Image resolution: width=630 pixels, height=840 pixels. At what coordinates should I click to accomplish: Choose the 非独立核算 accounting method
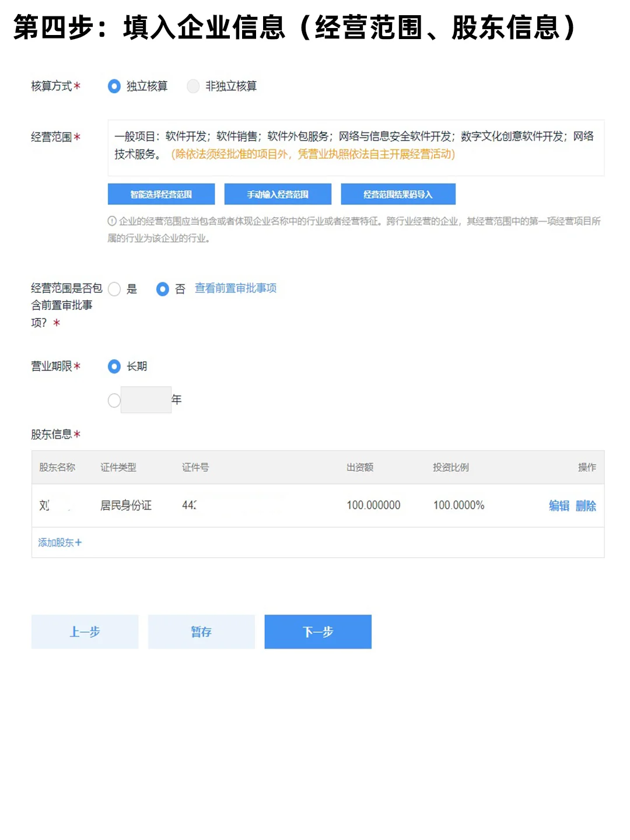193,86
